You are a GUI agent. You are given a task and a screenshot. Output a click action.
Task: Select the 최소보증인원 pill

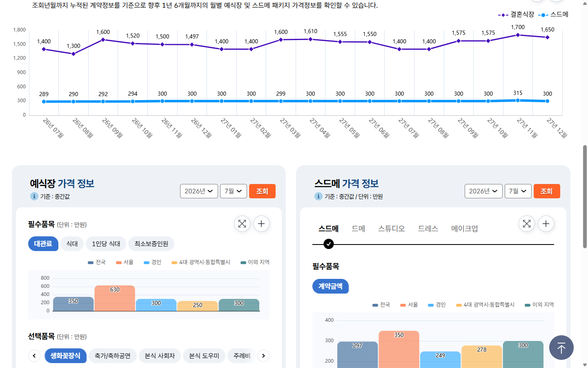pos(151,244)
